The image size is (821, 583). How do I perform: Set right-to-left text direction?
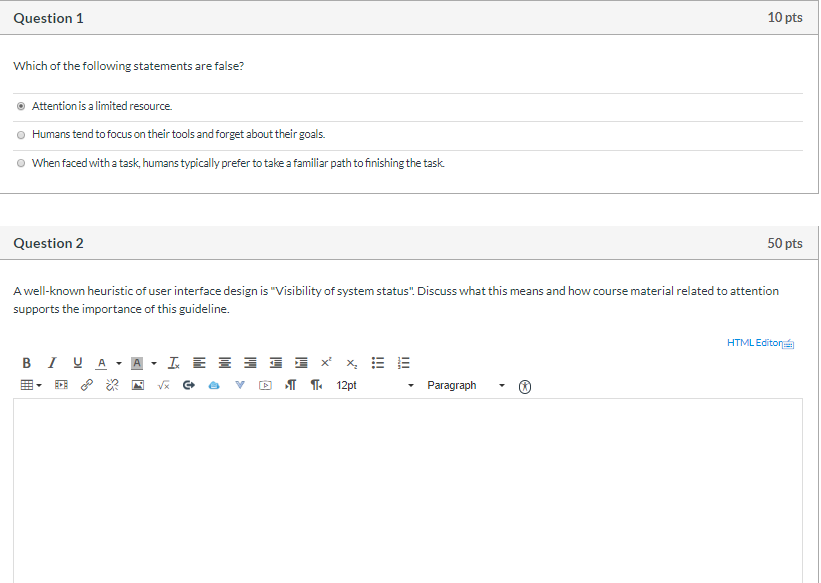tap(316, 385)
